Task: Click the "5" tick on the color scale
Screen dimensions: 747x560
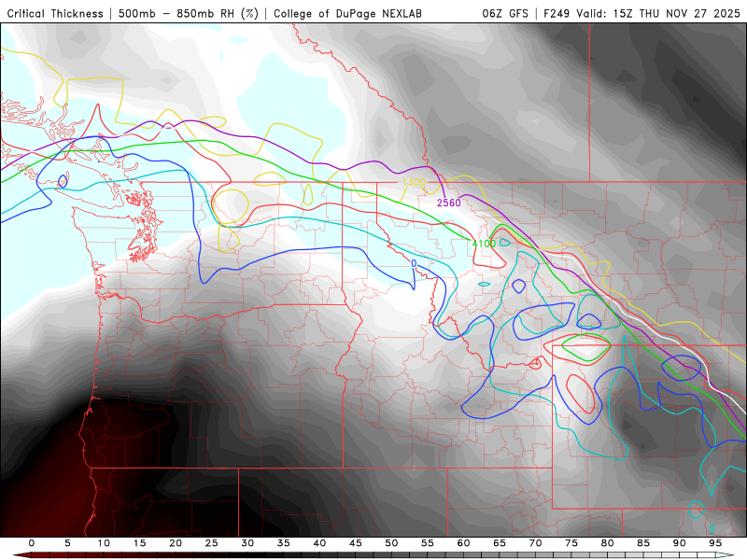Action: (67, 543)
